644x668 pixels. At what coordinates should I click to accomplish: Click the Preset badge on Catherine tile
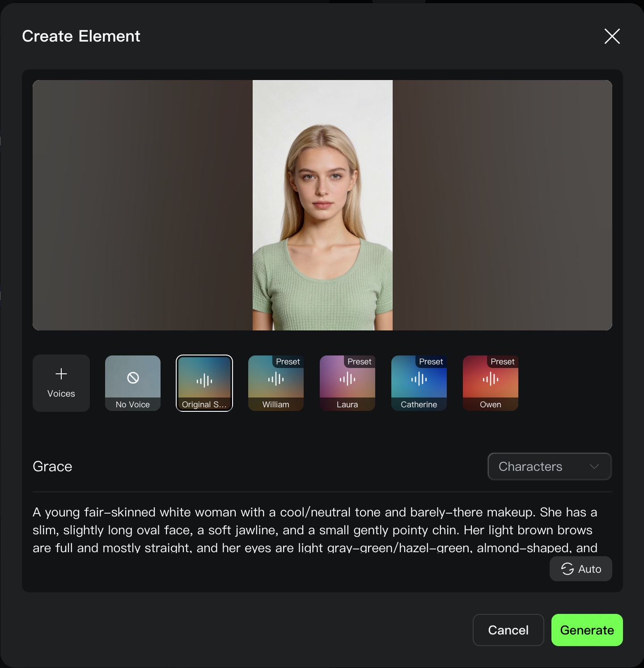click(x=431, y=362)
